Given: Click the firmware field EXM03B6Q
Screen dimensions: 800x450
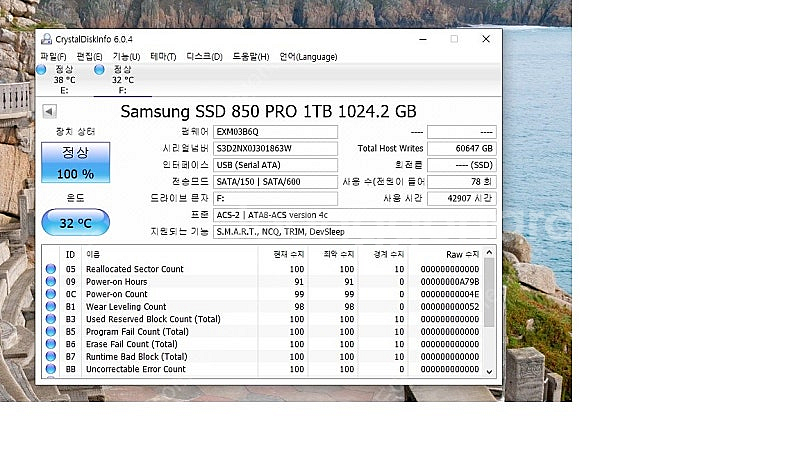Looking at the screenshot, I should click(x=275, y=132).
